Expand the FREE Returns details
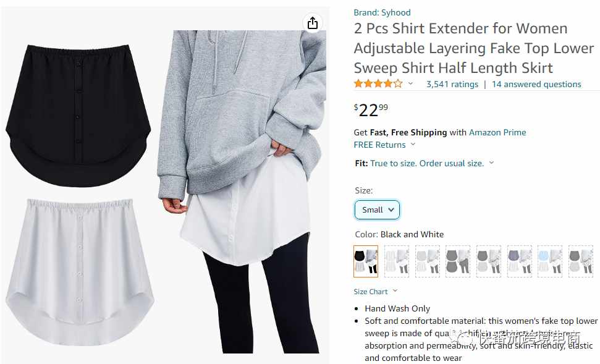Screen dimensions: 600x364 (384, 145)
